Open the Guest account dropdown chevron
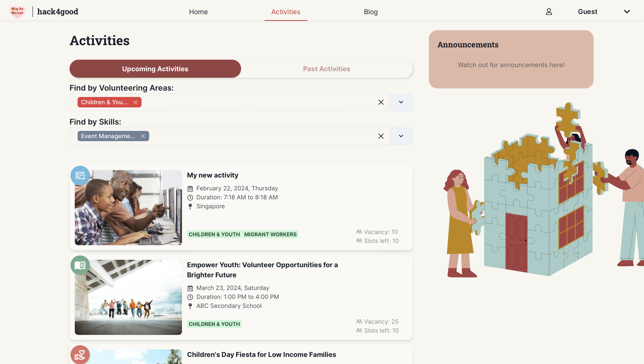 click(626, 12)
